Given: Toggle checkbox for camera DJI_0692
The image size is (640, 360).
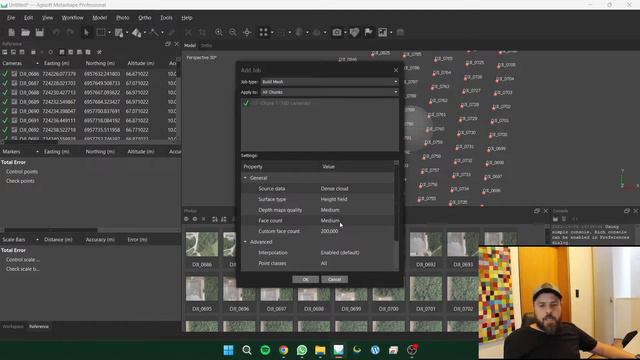Looking at the screenshot, I should (5, 130).
